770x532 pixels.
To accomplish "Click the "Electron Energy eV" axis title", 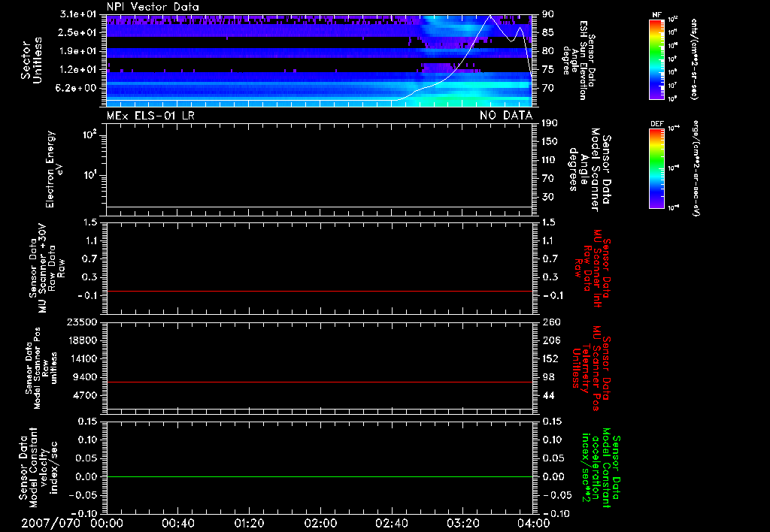I will click(54, 169).
